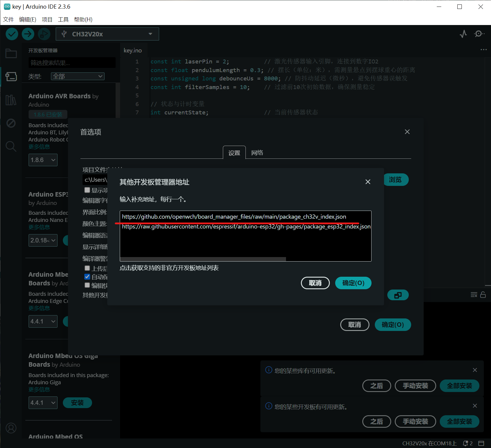Close the additional board URLs dialog
Viewport: 491px width, 448px height.
368,182
